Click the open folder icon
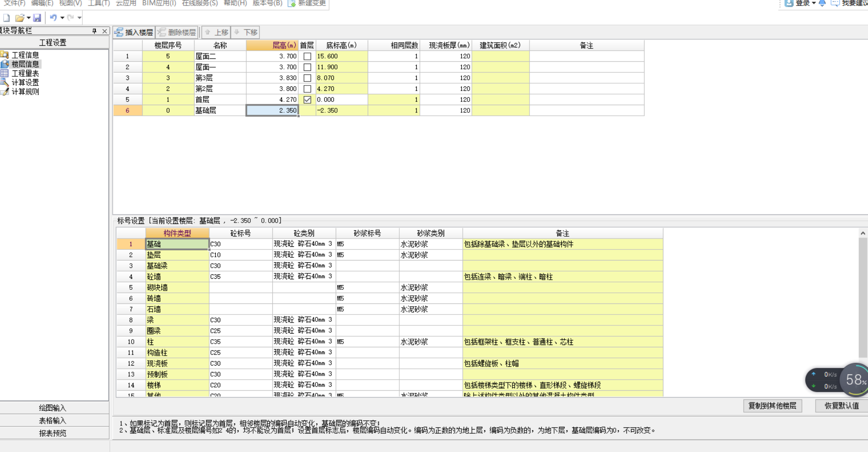Viewport: 868px width, 452px height. (20, 18)
